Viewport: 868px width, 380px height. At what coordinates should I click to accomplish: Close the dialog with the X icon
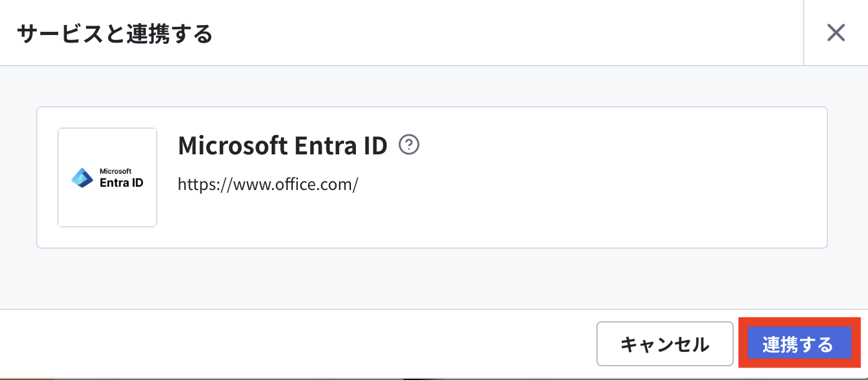[x=836, y=32]
